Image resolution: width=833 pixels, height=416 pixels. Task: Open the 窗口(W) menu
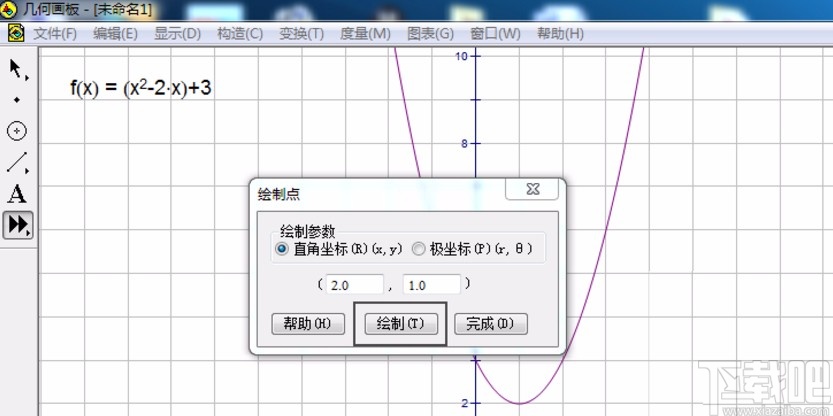[x=495, y=34]
